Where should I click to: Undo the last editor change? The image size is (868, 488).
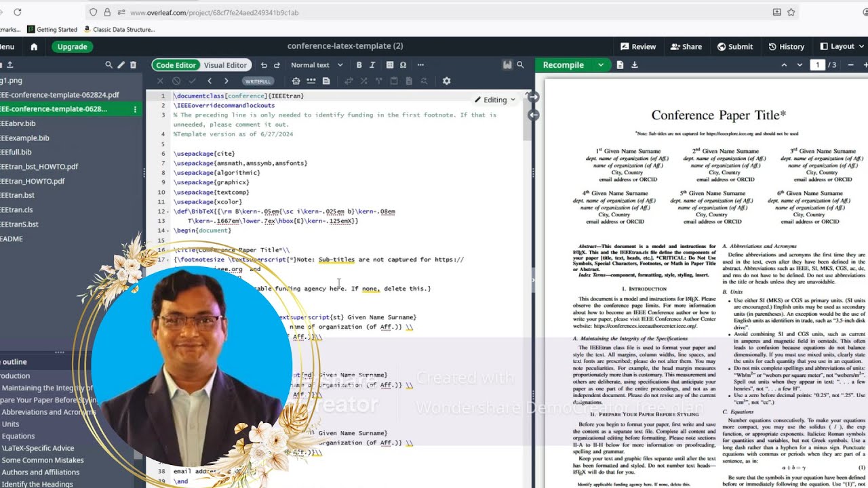[264, 65]
